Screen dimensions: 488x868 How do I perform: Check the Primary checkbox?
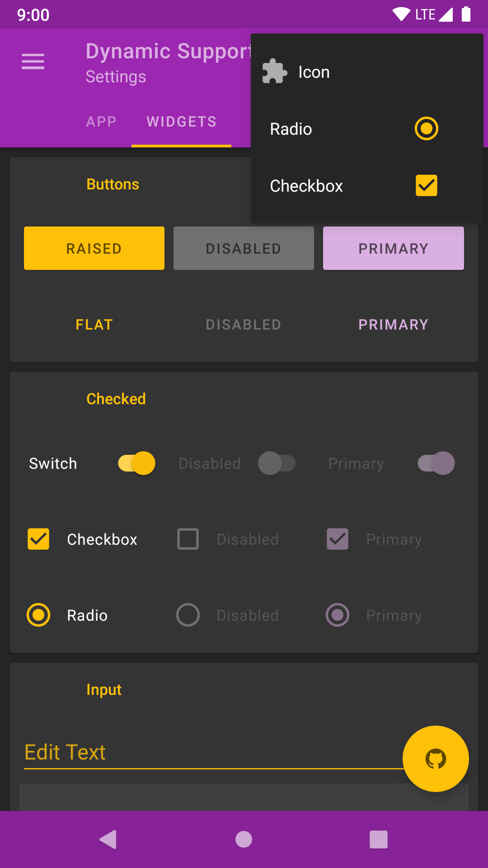[x=337, y=539]
